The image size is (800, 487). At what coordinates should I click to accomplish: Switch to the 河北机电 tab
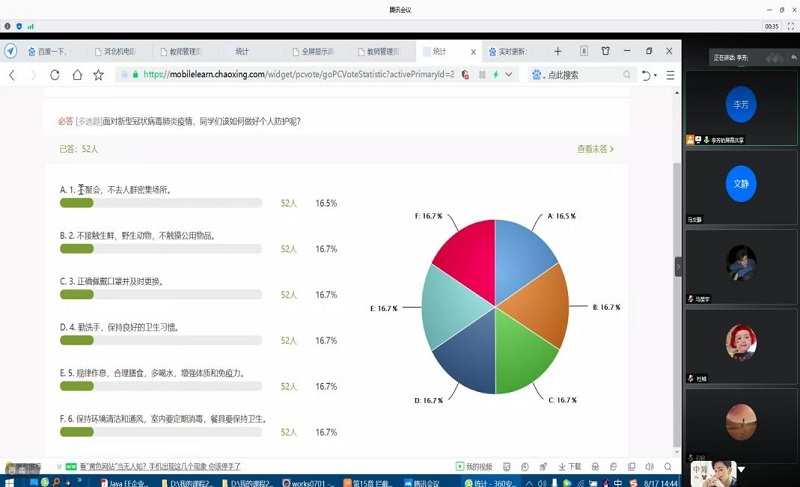(116, 52)
